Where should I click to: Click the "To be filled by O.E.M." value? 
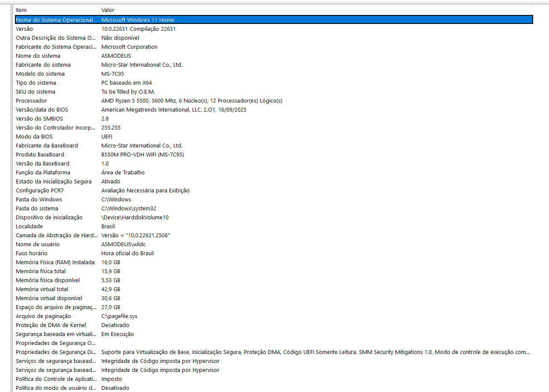point(128,91)
